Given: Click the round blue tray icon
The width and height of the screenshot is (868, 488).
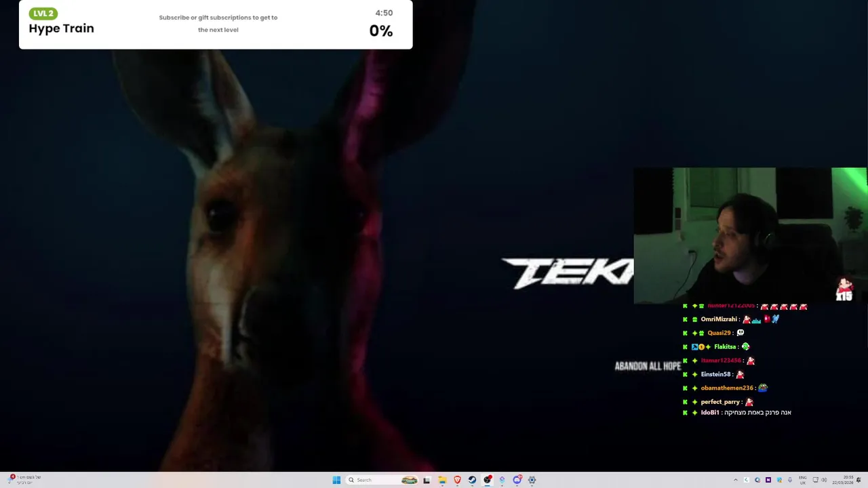Looking at the screenshot, I should point(757,480).
